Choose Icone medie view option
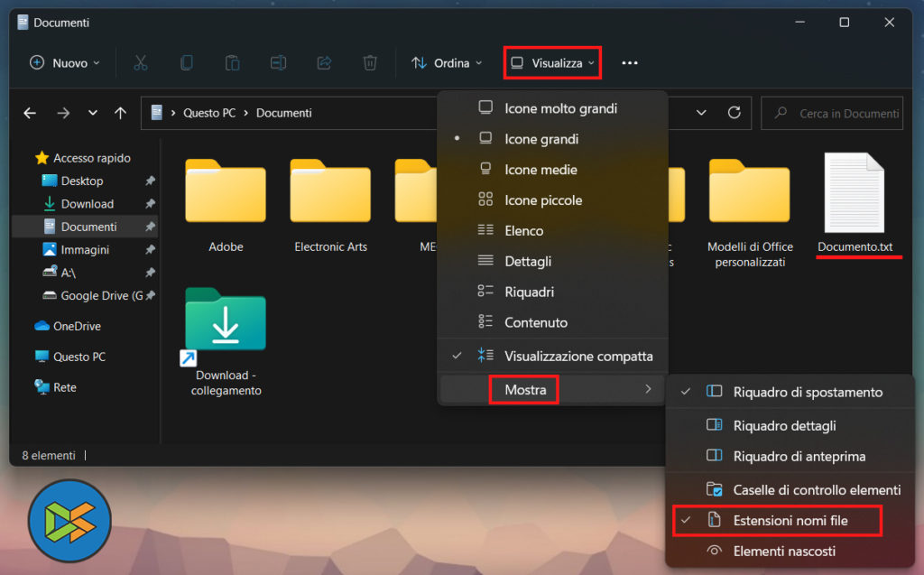 pos(541,170)
